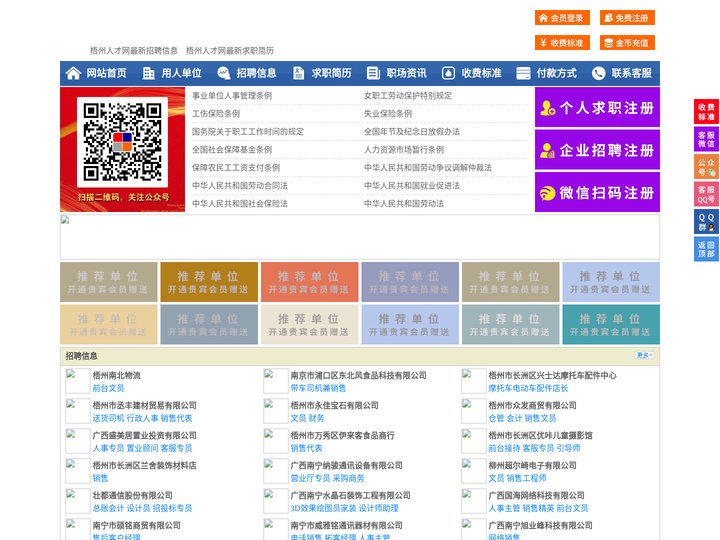
Task: Open 壮都通信股份有限公司 company link
Action: point(133,495)
